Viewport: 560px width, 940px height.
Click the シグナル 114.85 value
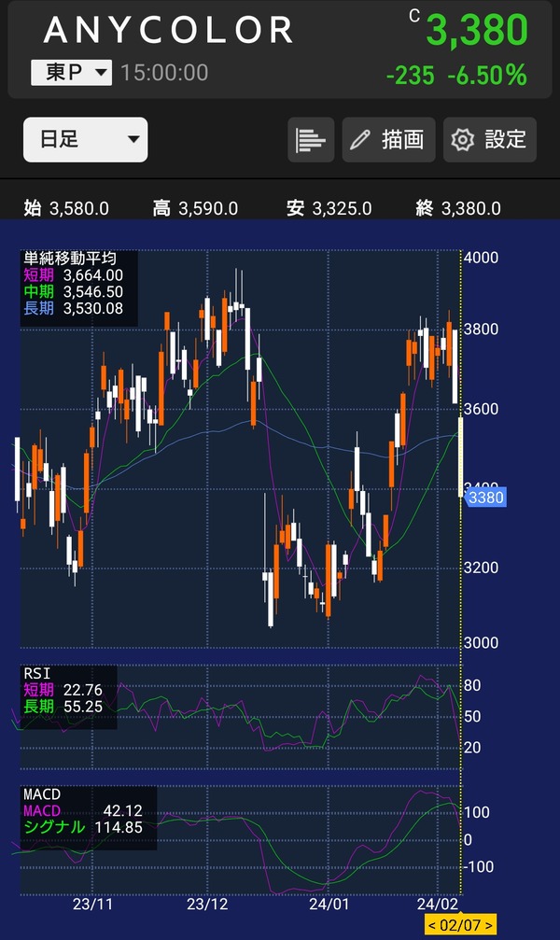pyautogui.click(x=83, y=827)
